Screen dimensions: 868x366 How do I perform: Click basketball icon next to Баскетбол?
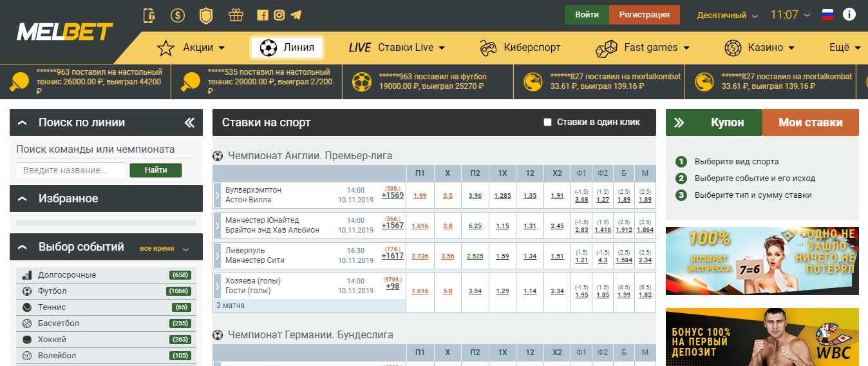click(27, 323)
